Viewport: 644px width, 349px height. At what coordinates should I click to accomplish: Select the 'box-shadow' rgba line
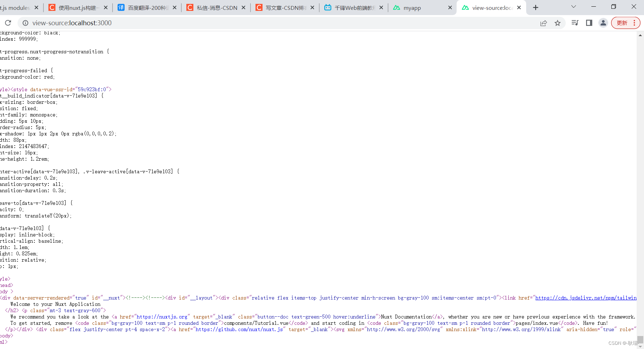click(x=58, y=134)
